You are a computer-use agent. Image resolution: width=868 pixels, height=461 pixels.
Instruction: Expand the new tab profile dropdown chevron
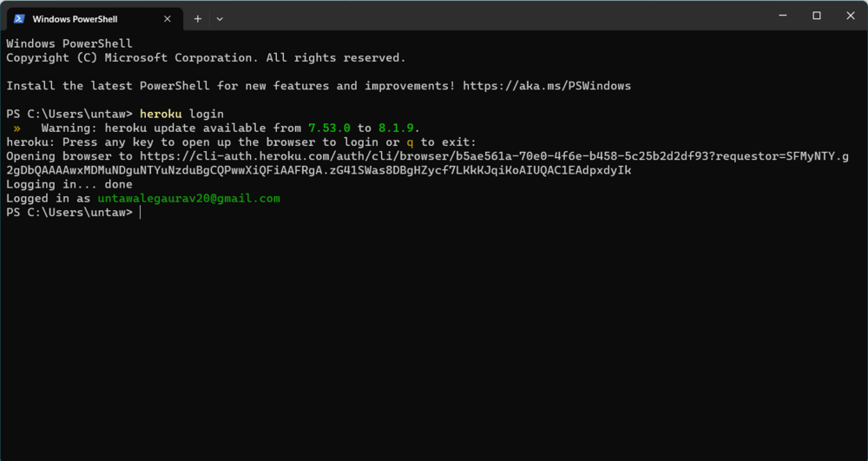(x=220, y=18)
